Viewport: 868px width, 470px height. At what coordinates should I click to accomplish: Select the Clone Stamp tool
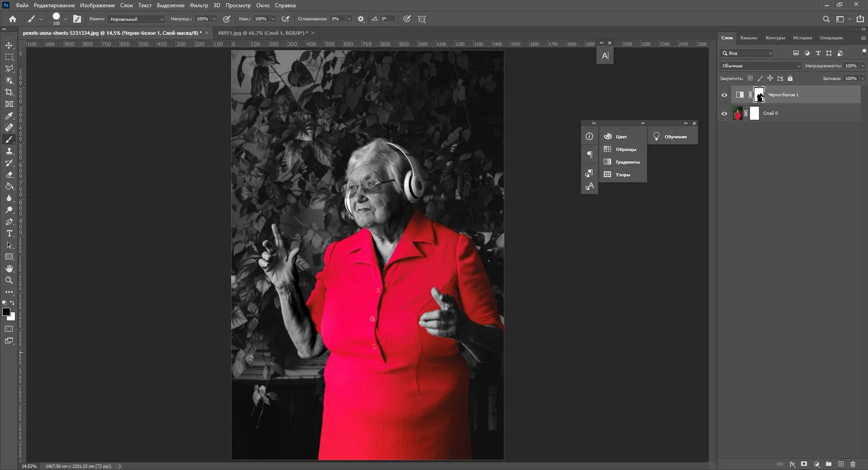coord(9,151)
